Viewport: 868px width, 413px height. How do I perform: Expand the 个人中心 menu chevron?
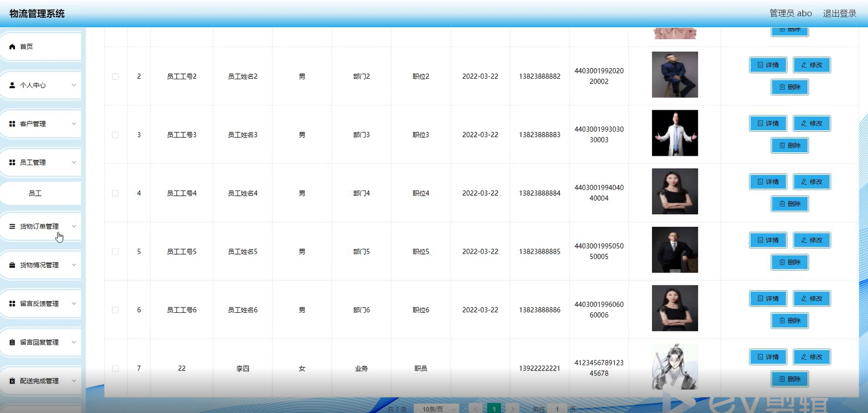74,85
